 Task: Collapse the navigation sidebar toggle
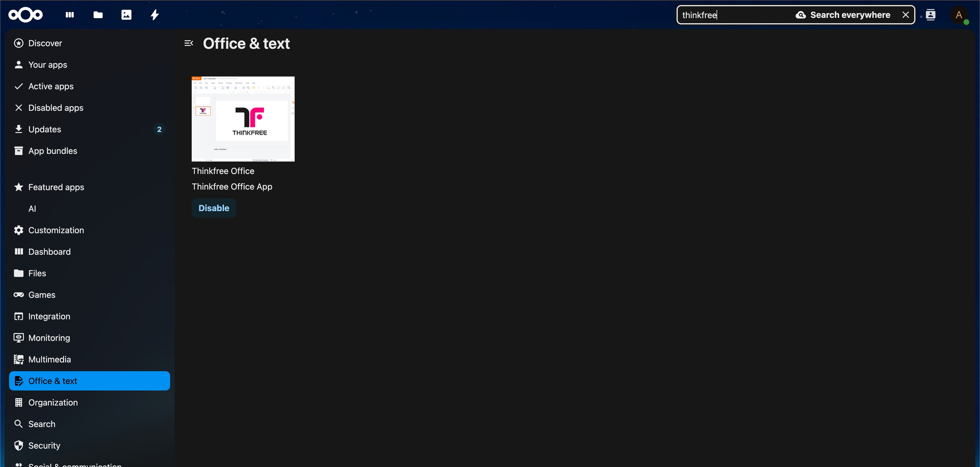(189, 43)
